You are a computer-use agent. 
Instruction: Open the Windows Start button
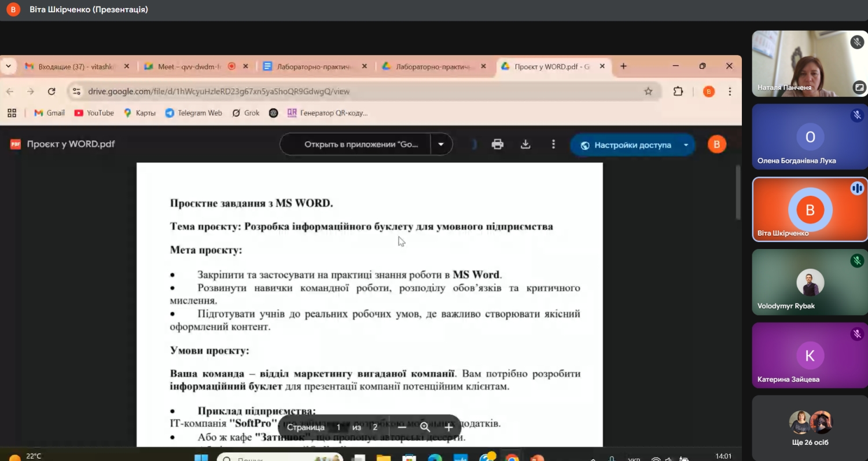coord(201,458)
